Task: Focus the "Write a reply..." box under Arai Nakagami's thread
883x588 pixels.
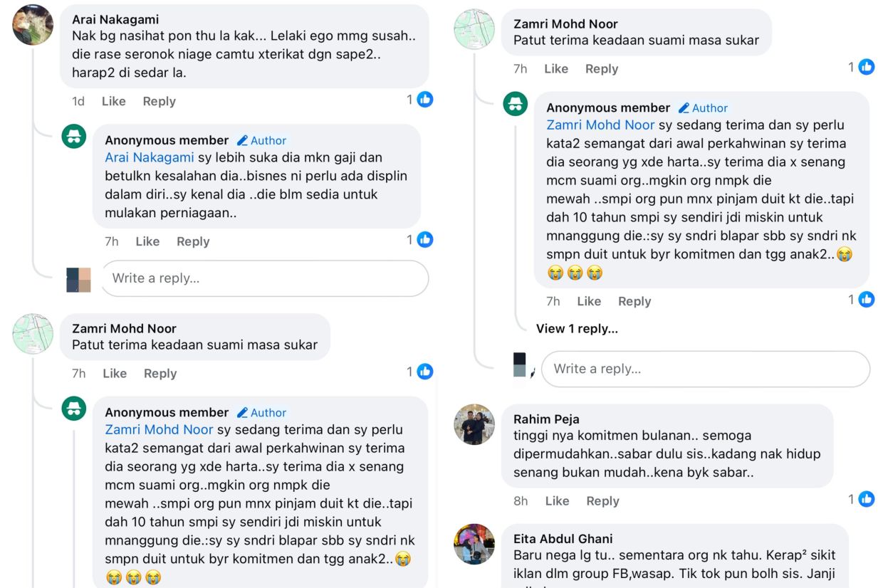Action: pyautogui.click(x=265, y=278)
